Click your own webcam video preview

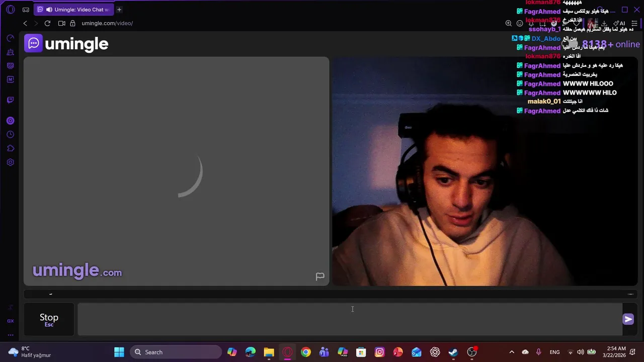[485, 171]
